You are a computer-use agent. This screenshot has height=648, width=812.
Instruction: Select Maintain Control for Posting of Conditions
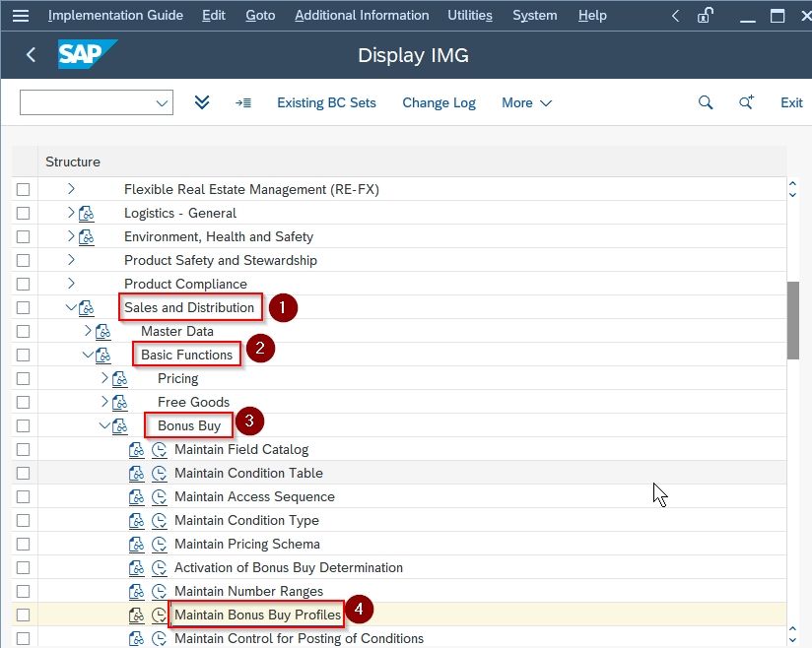(299, 639)
